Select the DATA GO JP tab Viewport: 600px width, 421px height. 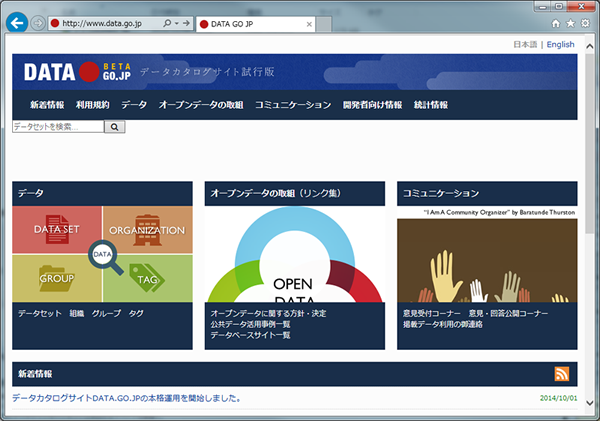pyautogui.click(x=256, y=24)
